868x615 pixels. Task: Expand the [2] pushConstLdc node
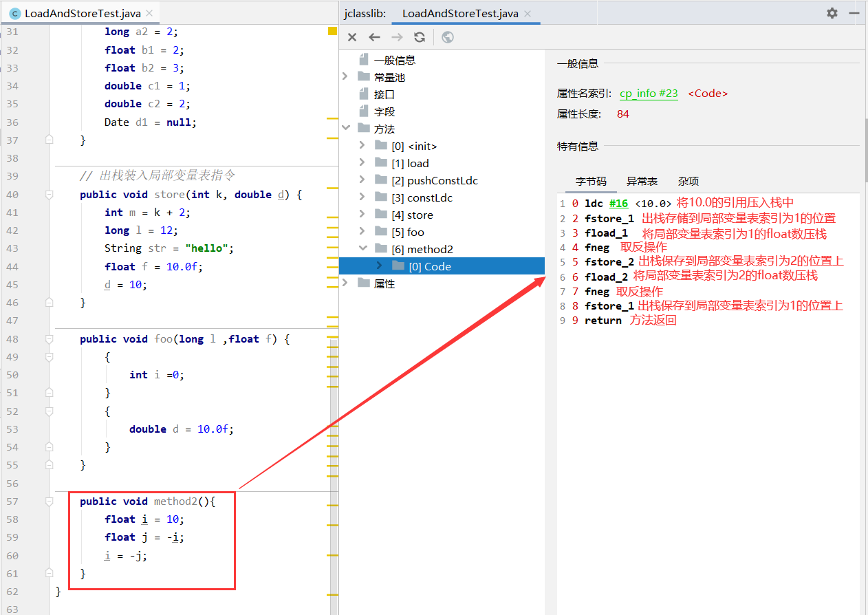362,180
